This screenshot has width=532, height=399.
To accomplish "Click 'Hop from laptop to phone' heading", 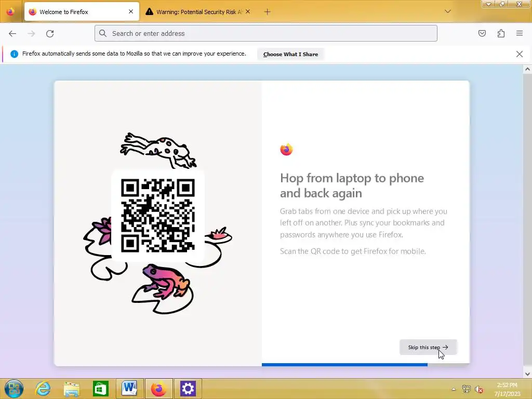I will 352,185.
